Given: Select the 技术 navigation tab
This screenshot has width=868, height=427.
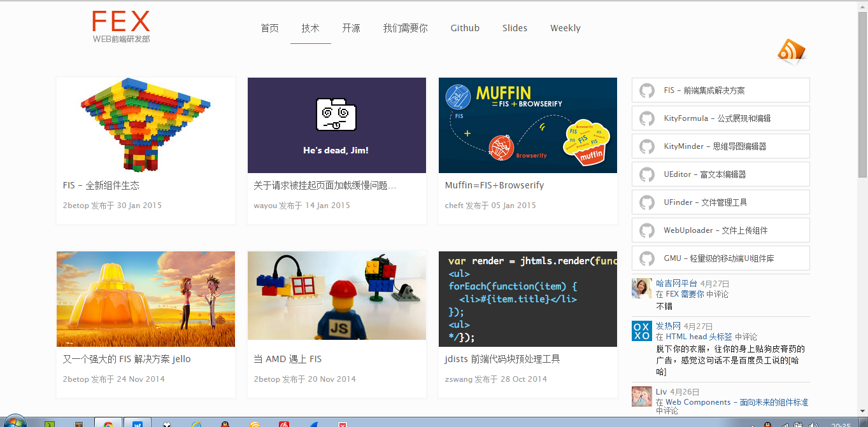Looking at the screenshot, I should point(311,28).
